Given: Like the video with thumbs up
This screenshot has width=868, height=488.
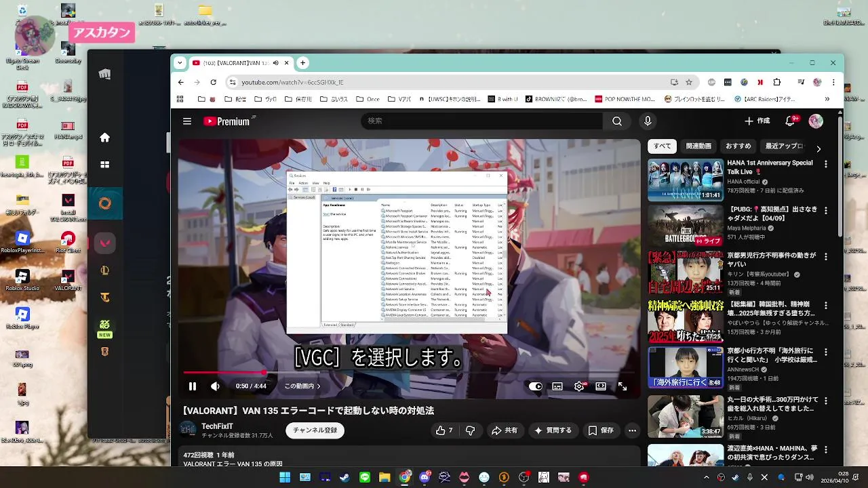Looking at the screenshot, I should 444,430.
